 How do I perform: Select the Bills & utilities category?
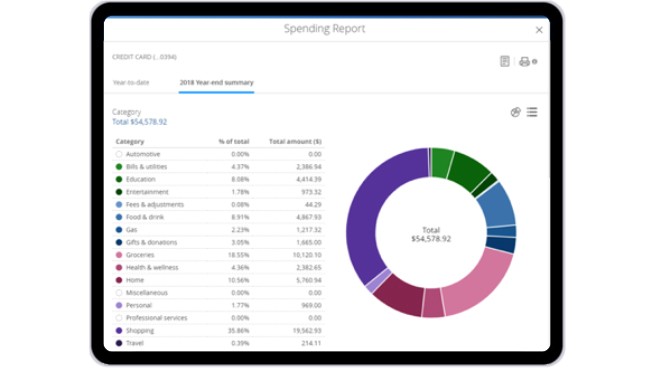[146, 167]
